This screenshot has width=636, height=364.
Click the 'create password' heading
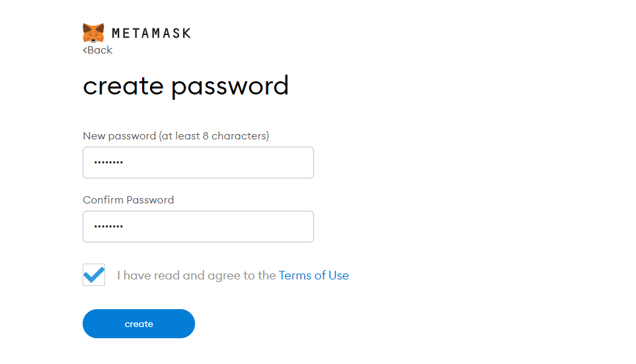click(x=186, y=86)
